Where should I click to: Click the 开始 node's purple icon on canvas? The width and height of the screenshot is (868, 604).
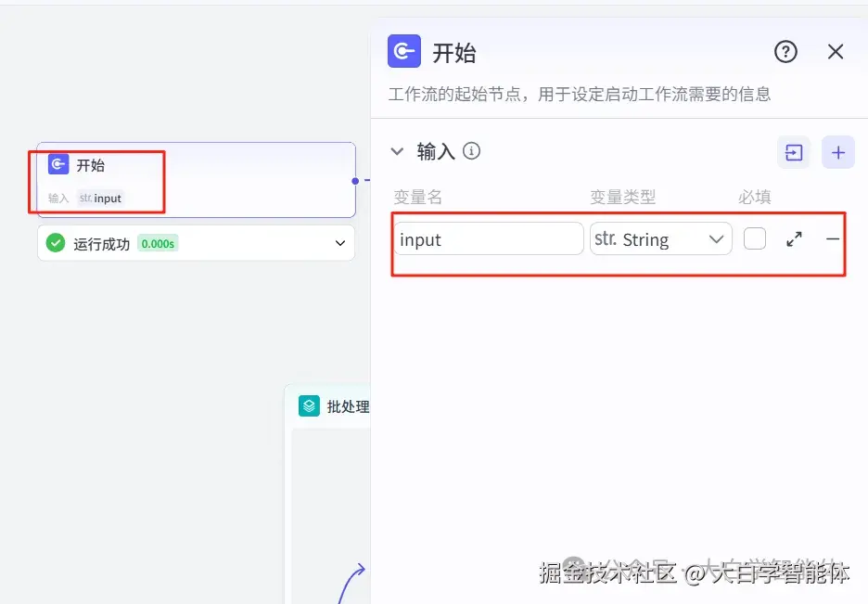[58, 164]
